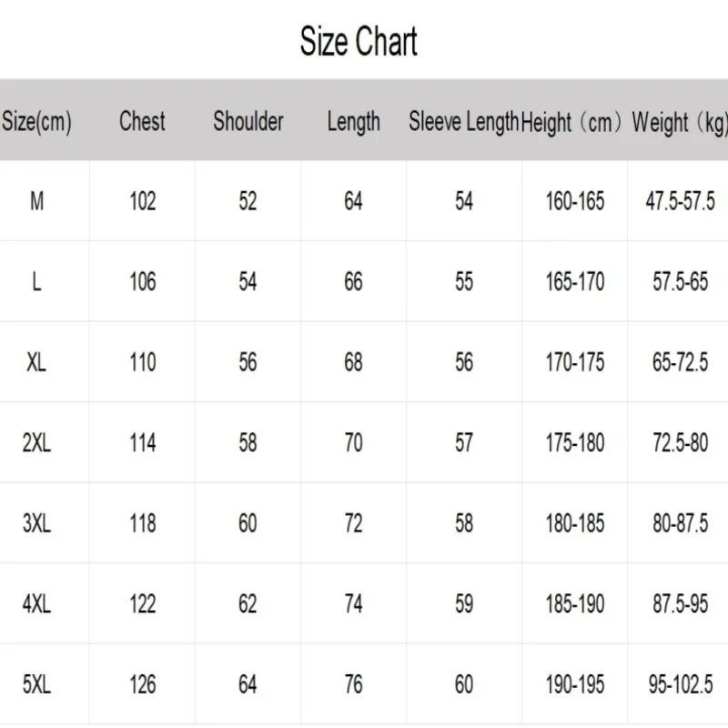The image size is (728, 728).
Task: Click the Sleeve Length column header
Action: pos(463,122)
